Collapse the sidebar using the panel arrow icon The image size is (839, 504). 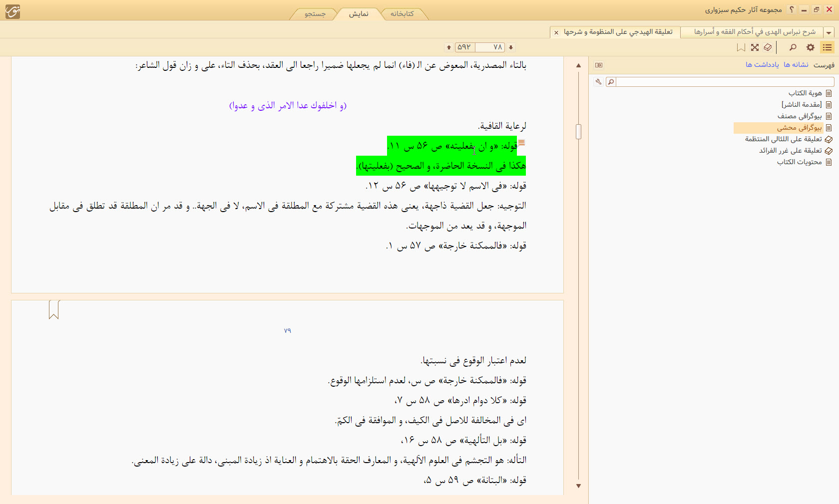pyautogui.click(x=599, y=65)
